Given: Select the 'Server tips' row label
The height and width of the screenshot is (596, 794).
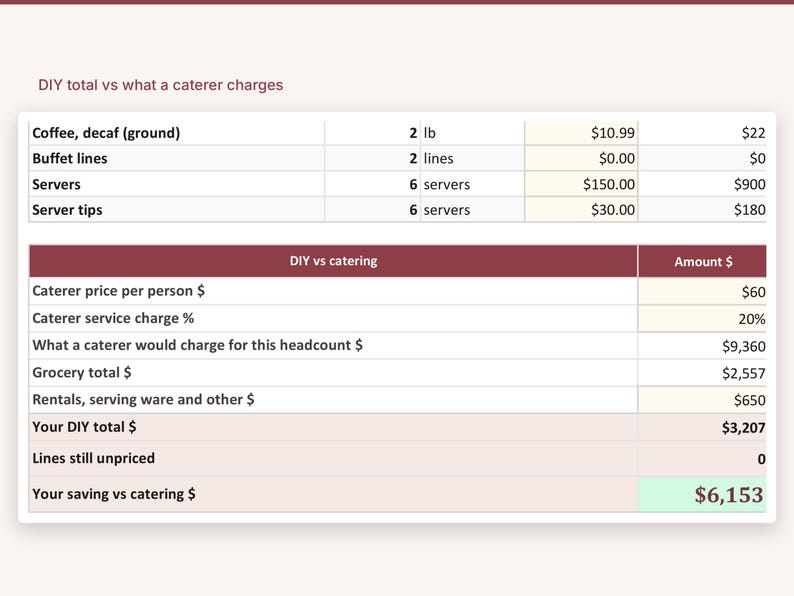Looking at the screenshot, I should click(67, 210).
